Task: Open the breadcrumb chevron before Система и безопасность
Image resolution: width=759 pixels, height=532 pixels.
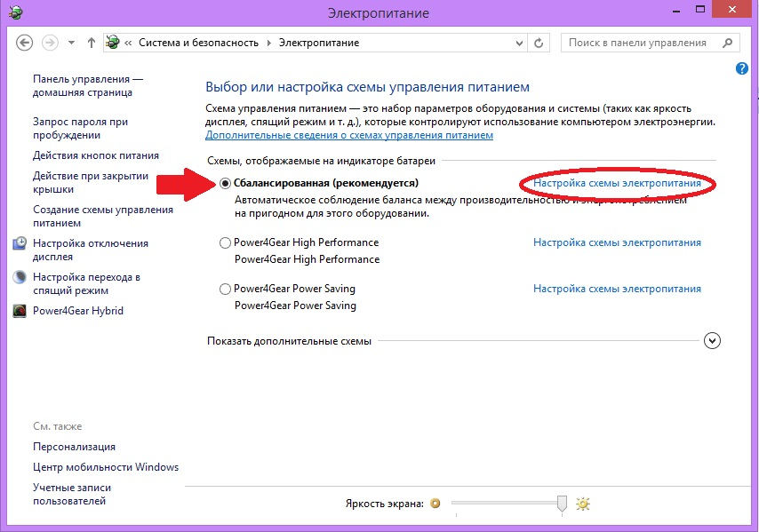Action: coord(128,43)
